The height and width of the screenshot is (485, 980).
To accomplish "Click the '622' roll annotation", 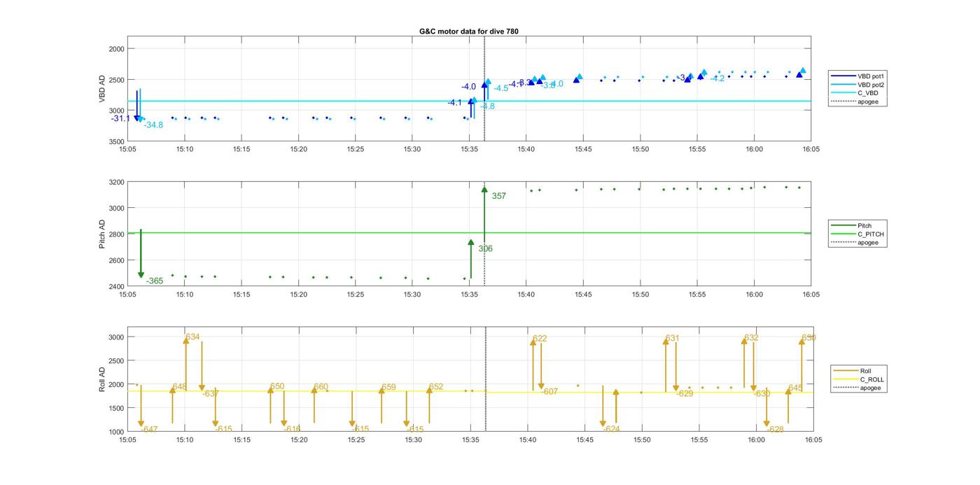I will click(540, 339).
